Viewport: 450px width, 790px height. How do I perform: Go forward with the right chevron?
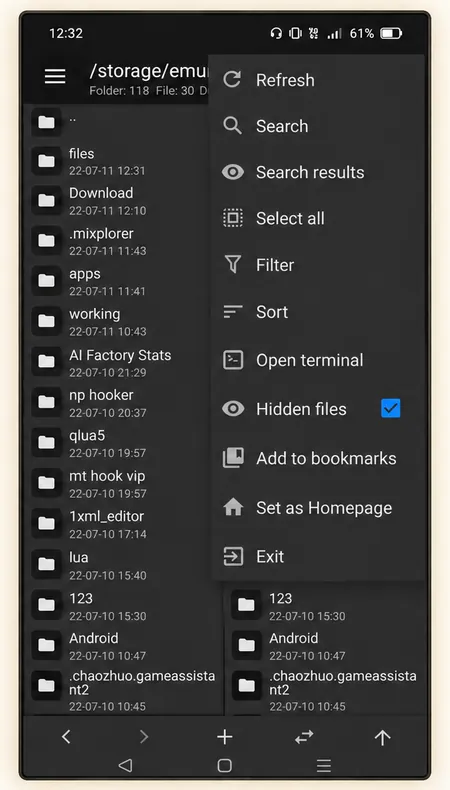tap(144, 737)
